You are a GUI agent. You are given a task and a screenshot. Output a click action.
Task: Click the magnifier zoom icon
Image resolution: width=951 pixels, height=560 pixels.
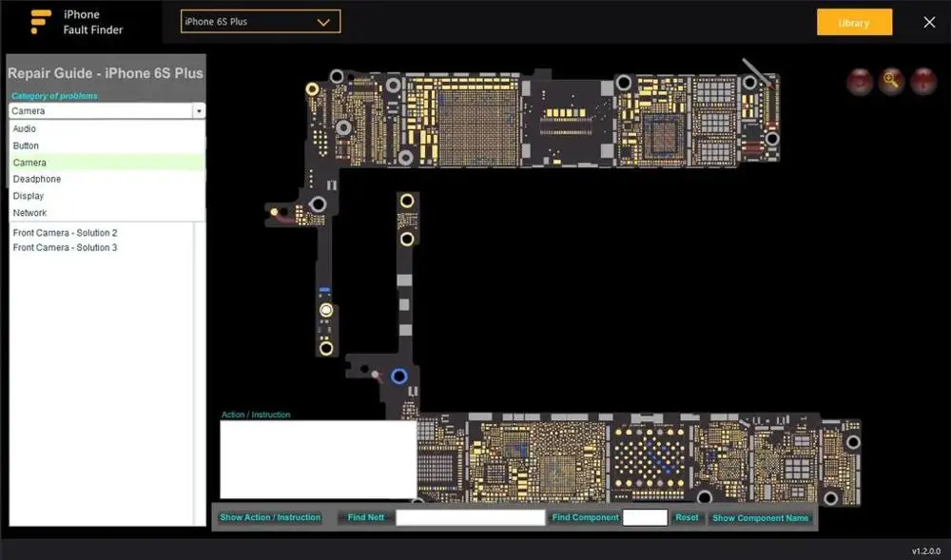point(891,81)
